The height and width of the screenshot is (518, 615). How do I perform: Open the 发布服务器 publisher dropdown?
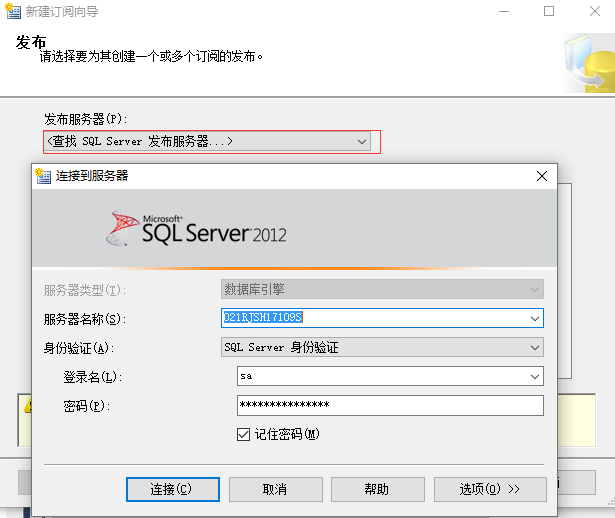(x=363, y=142)
